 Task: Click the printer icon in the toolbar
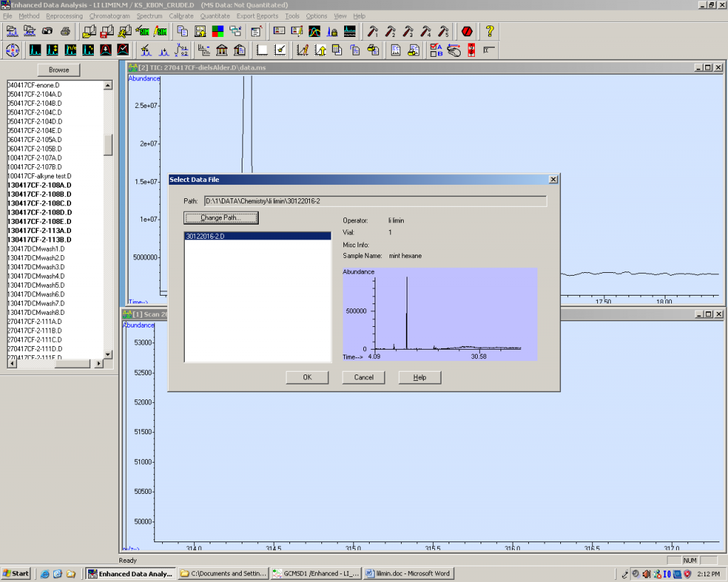coord(65,31)
